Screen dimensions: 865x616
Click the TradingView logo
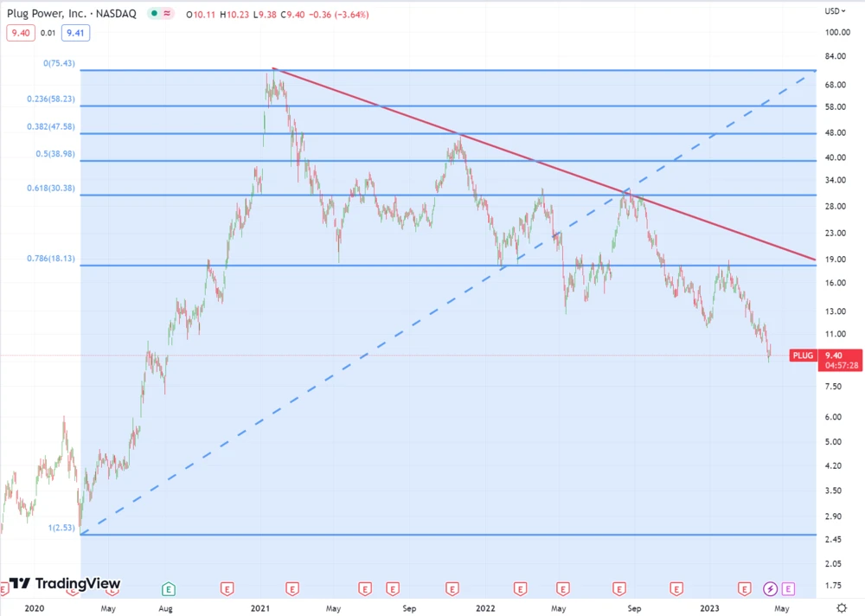click(65, 583)
